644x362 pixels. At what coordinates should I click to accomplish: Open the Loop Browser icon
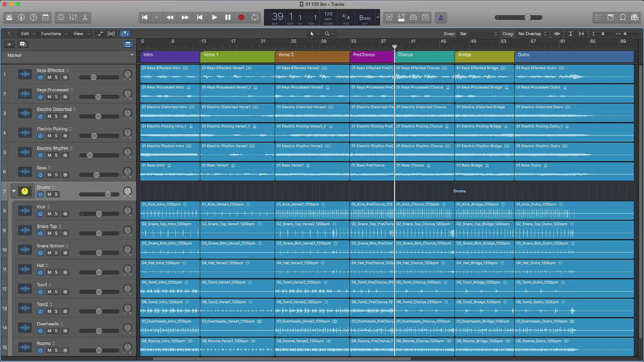point(623,17)
